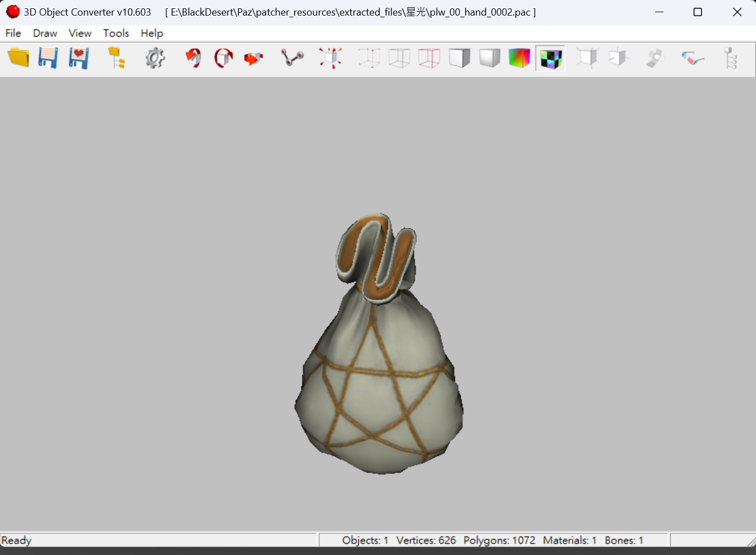
Task: Enable rainbow vertex color cube mode
Action: (x=519, y=57)
